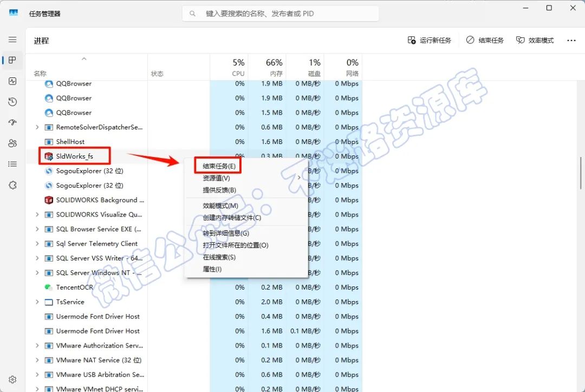Click the ShellHost process icon
This screenshot has width=585, height=392.
49,142
